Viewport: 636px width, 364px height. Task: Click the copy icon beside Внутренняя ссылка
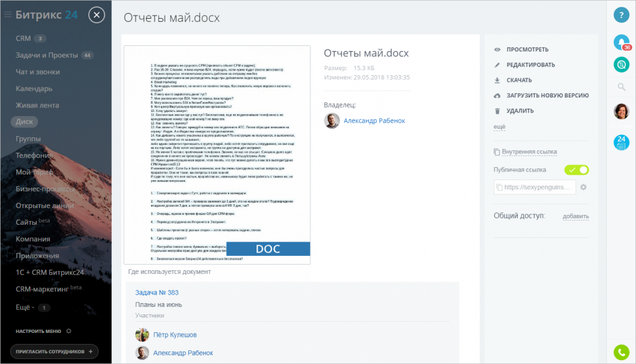point(496,152)
